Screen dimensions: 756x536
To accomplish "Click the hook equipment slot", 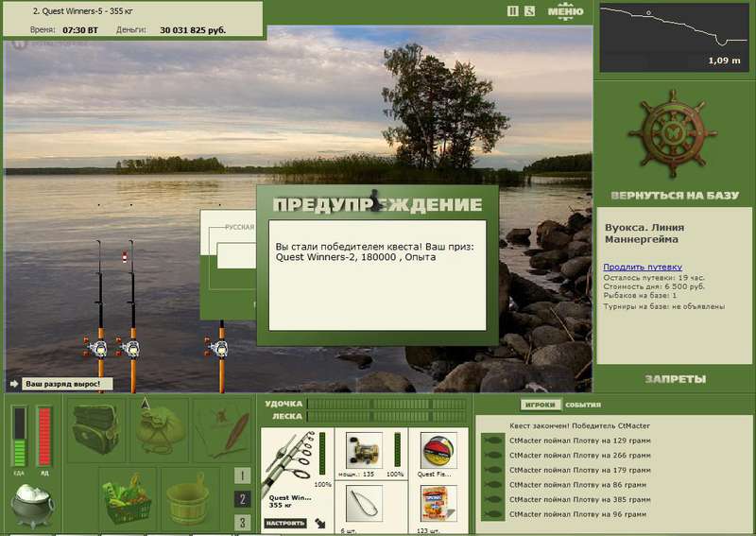I will click(364, 504).
